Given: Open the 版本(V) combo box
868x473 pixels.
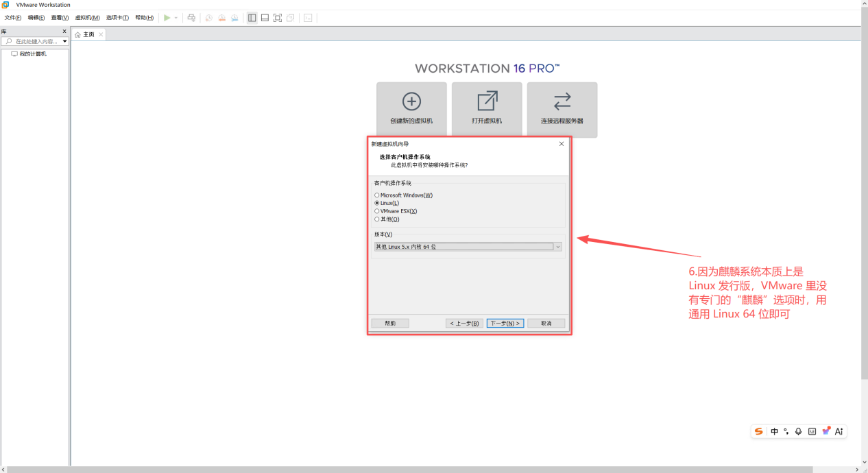Looking at the screenshot, I should (x=468, y=247).
